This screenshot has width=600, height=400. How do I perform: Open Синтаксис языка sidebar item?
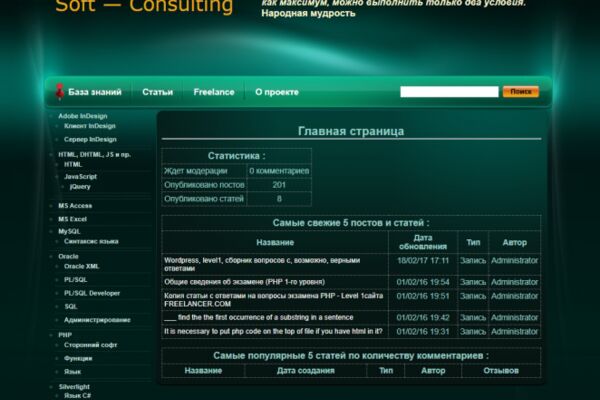coord(91,242)
